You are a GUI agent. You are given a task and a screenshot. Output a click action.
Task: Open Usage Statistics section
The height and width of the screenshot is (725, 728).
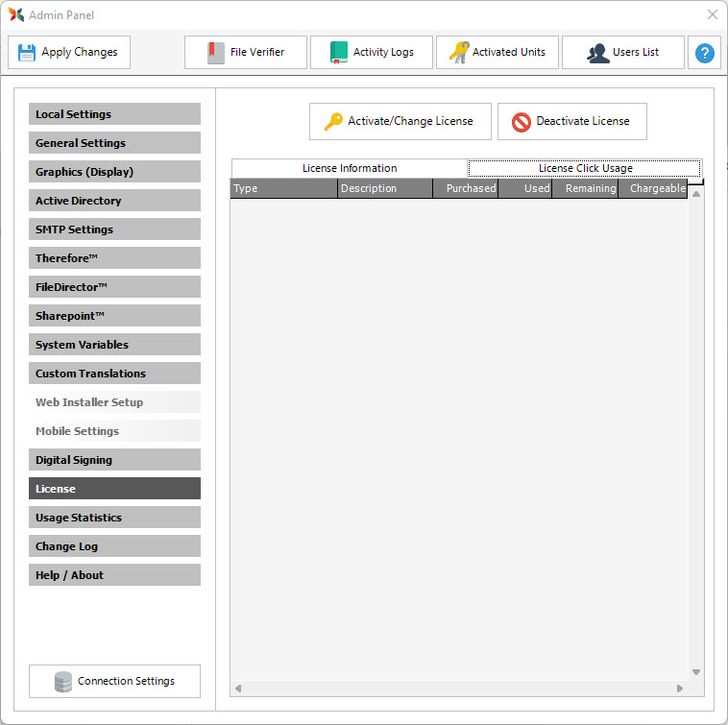point(114,517)
